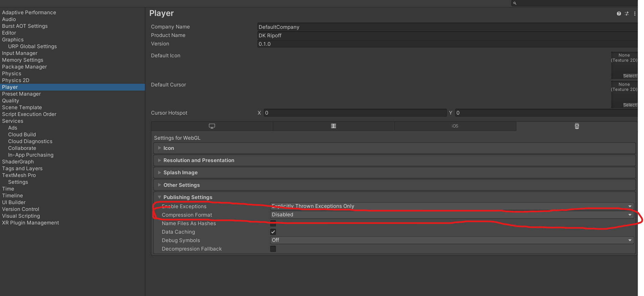
Task: Click Select under the Default Icon texture
Action: pyautogui.click(x=630, y=76)
